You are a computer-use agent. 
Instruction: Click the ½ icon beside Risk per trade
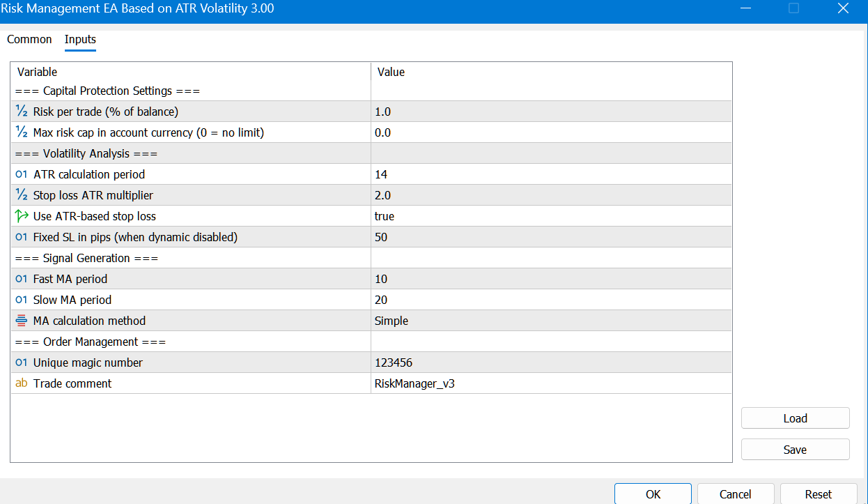tap(21, 111)
